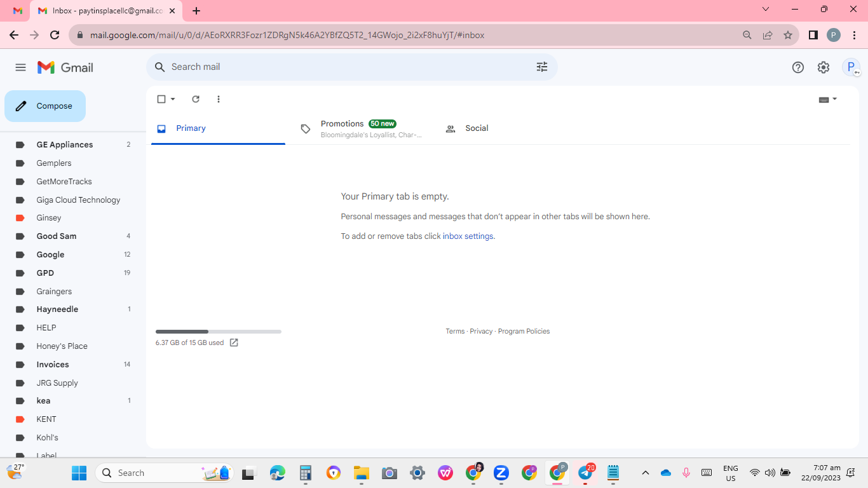Open input tools keyboard dropdown
The height and width of the screenshot is (488, 868).
click(828, 99)
